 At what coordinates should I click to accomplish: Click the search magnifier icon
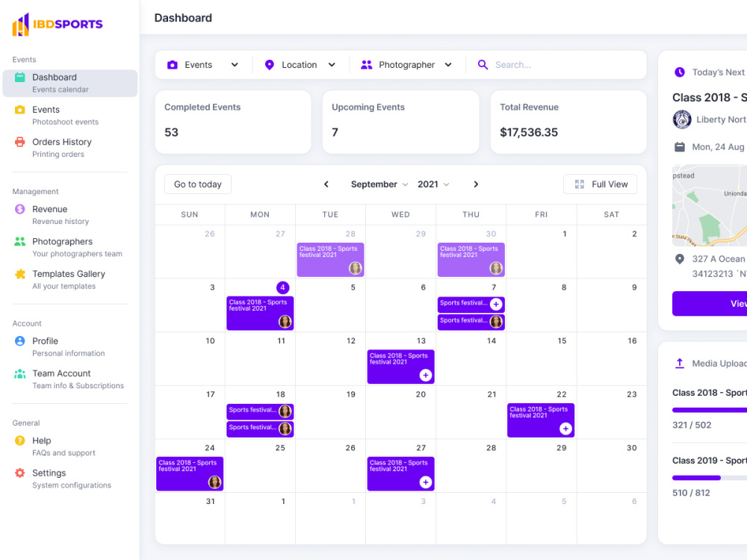pos(483,65)
